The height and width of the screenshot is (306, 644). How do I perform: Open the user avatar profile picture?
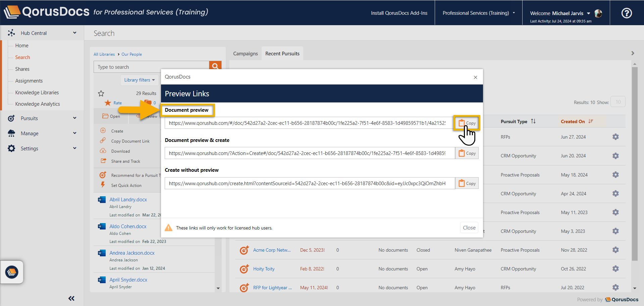coord(598,13)
